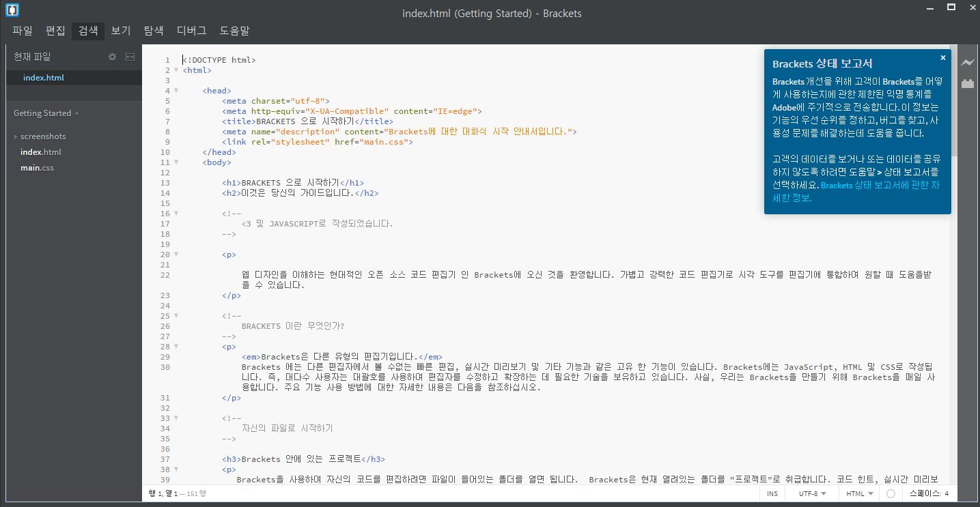
Task: Open the HTML language mode dropdown
Action: (860, 493)
